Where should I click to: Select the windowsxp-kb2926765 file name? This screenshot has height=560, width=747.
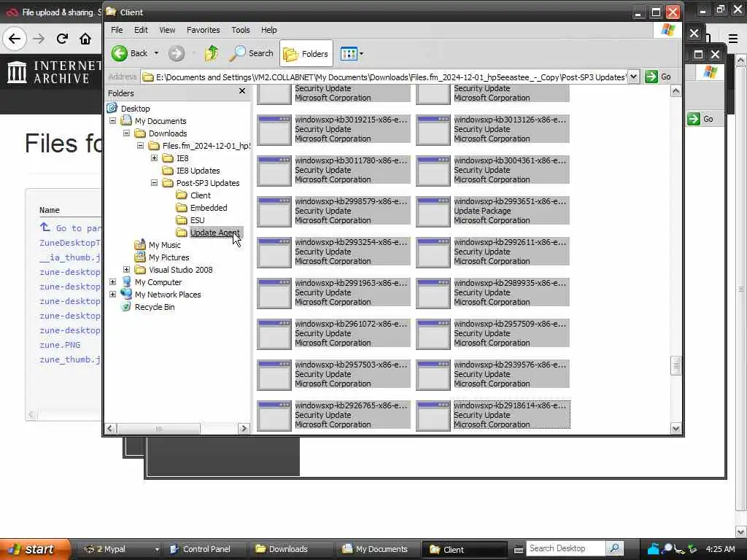351,405
